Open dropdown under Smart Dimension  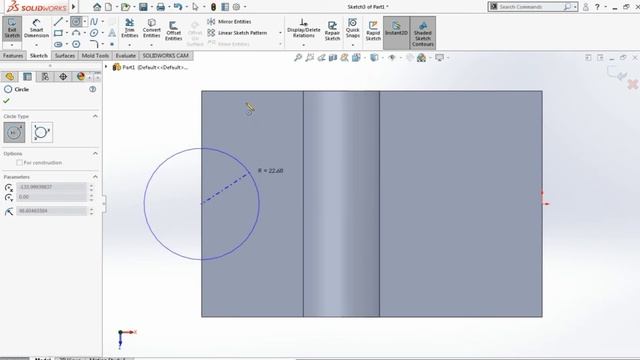(36, 44)
